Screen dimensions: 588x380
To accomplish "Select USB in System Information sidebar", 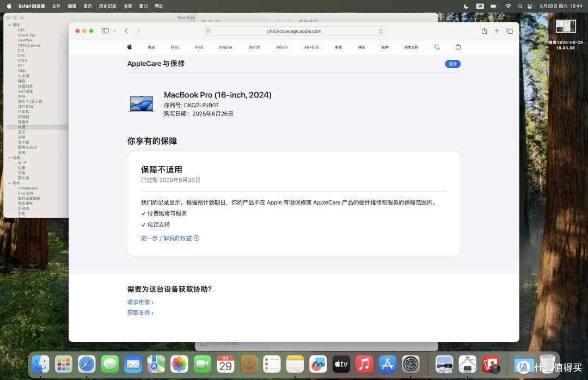I will 22,71.
